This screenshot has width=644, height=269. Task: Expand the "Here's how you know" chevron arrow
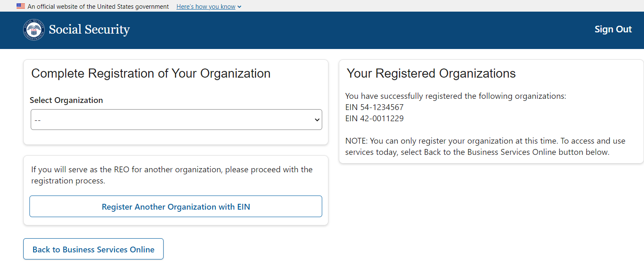[x=240, y=7]
